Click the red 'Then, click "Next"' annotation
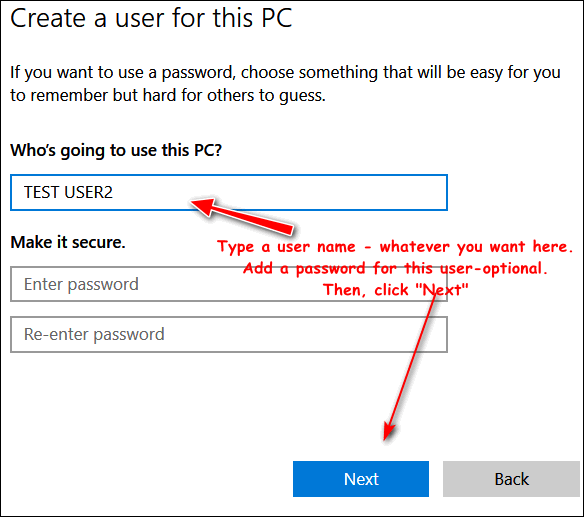This screenshot has width=584, height=517. click(395, 289)
